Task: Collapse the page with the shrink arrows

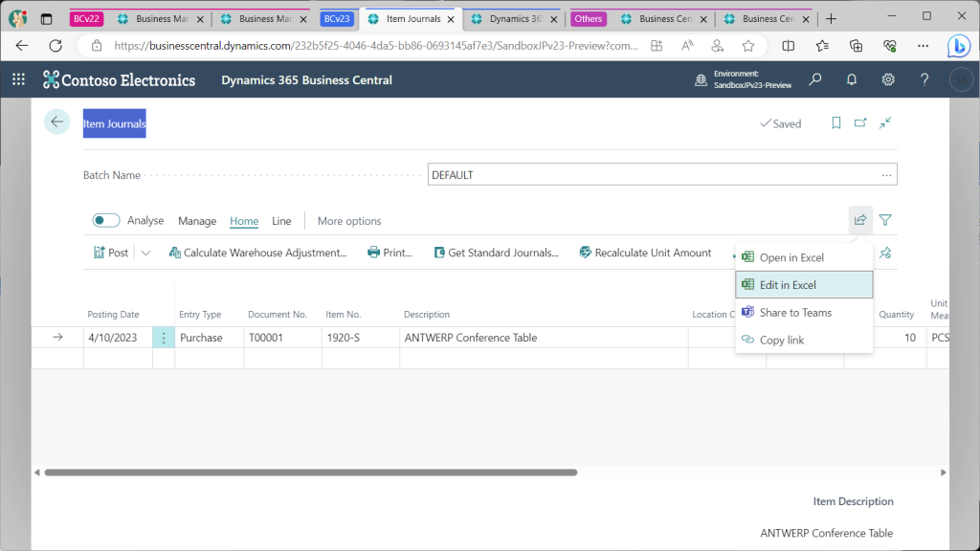Action: [x=885, y=123]
